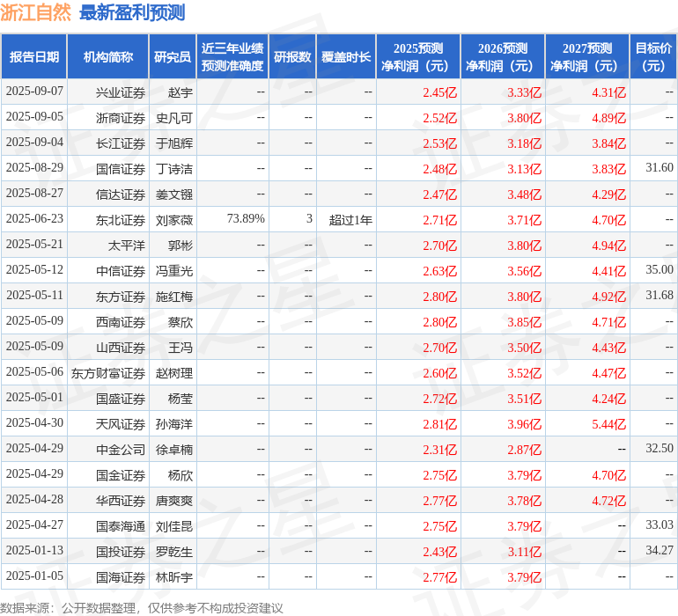Select analyst 刘家薇 cell
678x616 pixels.
tap(174, 220)
